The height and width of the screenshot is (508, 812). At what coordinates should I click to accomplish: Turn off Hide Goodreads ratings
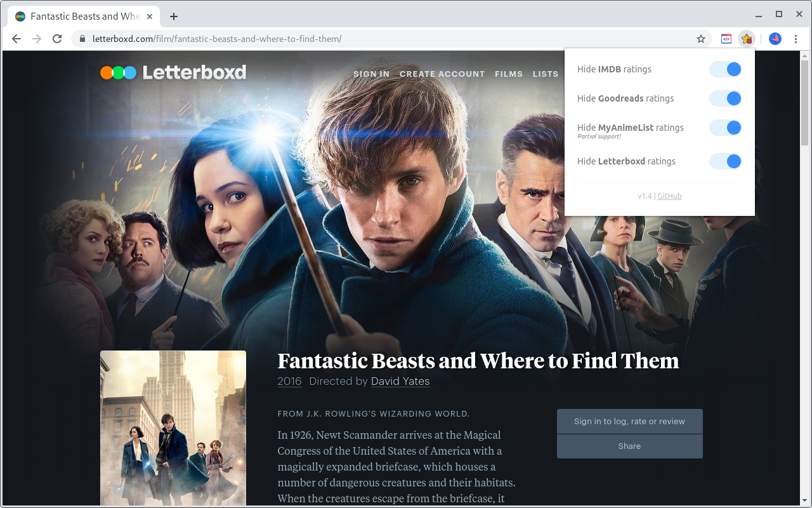[x=725, y=98]
